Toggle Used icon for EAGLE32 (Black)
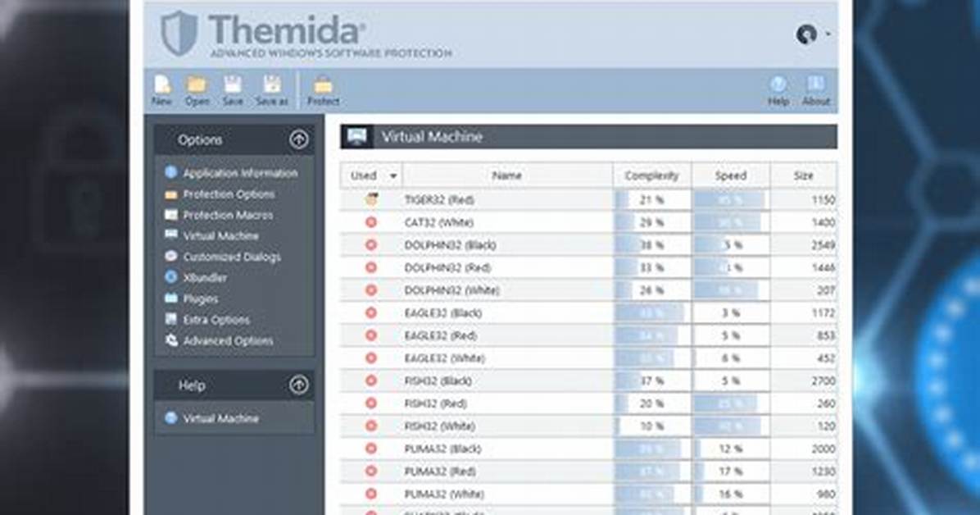Screen dimensions: 980x515 371,312
